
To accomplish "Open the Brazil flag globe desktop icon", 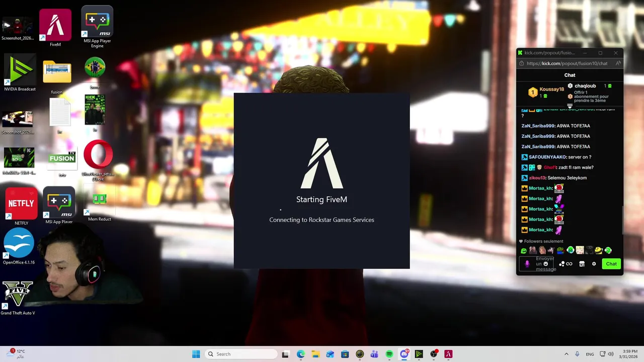I will tap(95, 73).
